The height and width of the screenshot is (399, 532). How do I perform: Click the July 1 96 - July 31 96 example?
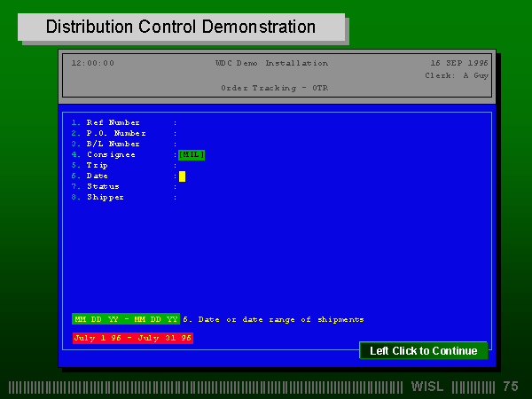tap(133, 339)
